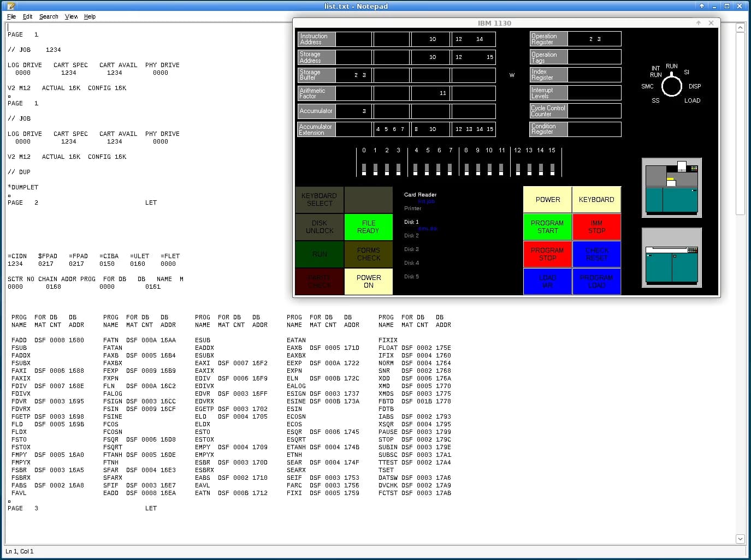Click the KEYBOARD SELECT indicator lamp

click(x=320, y=200)
